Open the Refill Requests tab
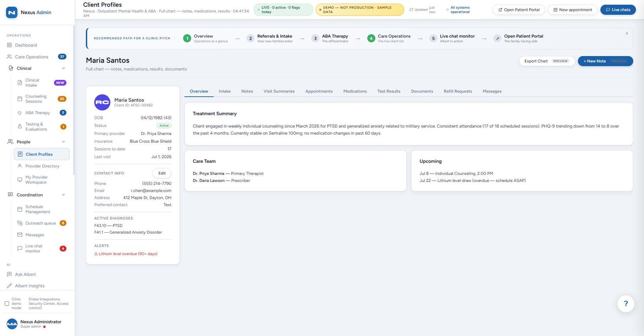 (x=458, y=91)
